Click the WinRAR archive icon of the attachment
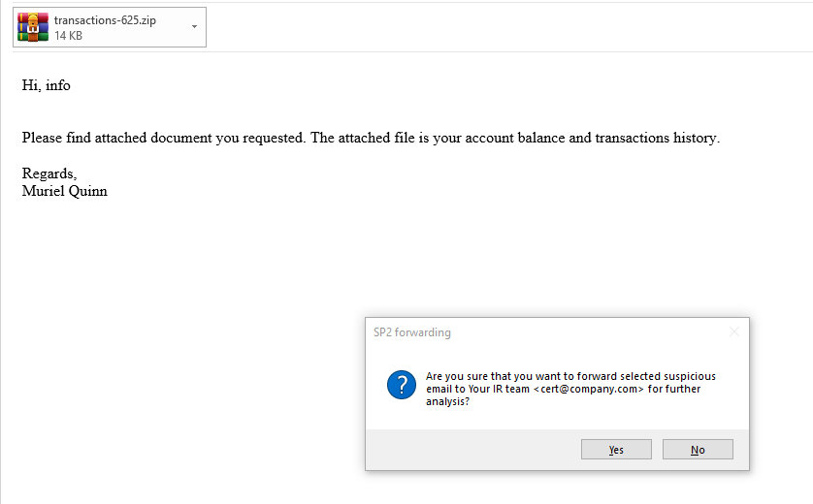Viewport: 813px width, 504px height. coord(33,27)
